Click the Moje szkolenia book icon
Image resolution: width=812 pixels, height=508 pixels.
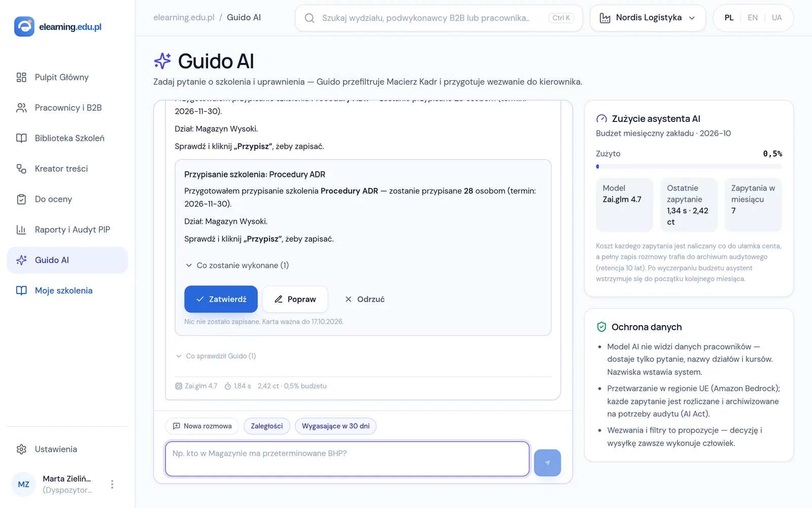coord(21,291)
